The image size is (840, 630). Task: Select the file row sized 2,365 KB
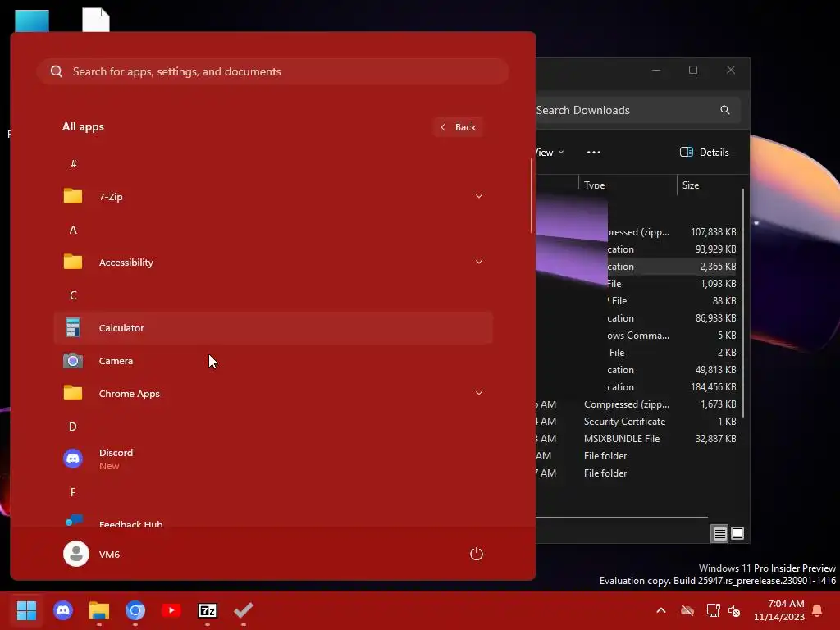[x=672, y=267]
